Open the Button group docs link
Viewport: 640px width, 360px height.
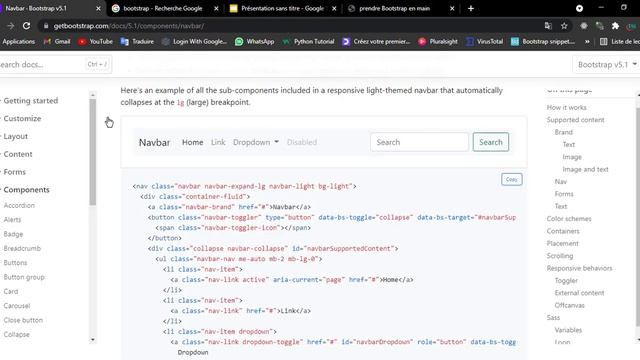coord(24,277)
